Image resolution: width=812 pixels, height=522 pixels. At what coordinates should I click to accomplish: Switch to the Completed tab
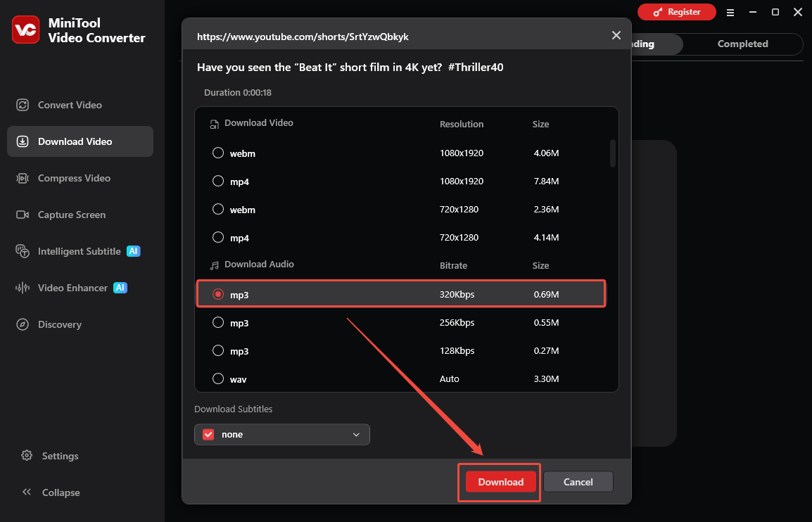coord(742,44)
